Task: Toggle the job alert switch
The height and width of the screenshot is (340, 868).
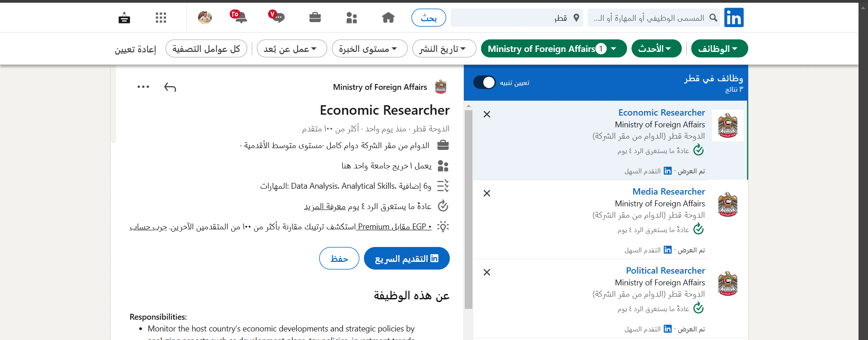Action: tap(485, 82)
